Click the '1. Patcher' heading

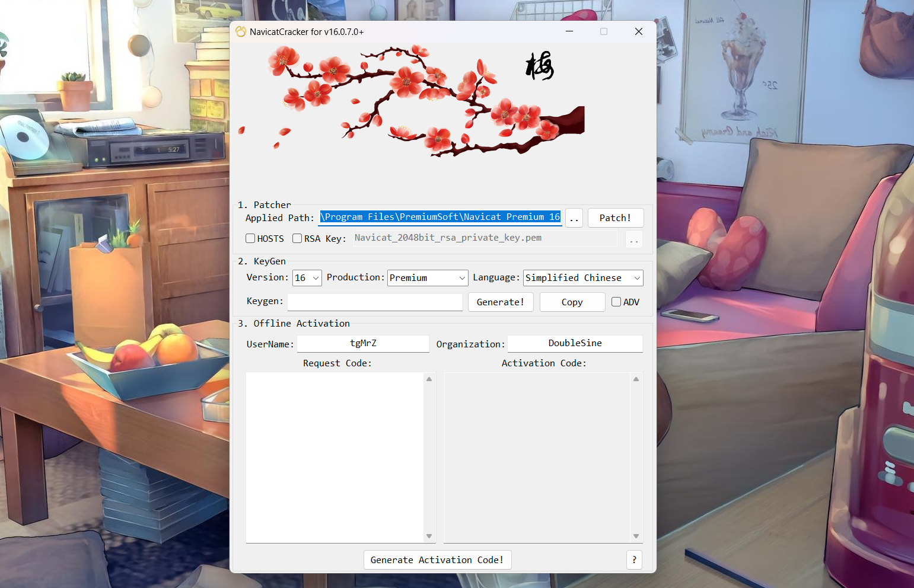(x=265, y=205)
